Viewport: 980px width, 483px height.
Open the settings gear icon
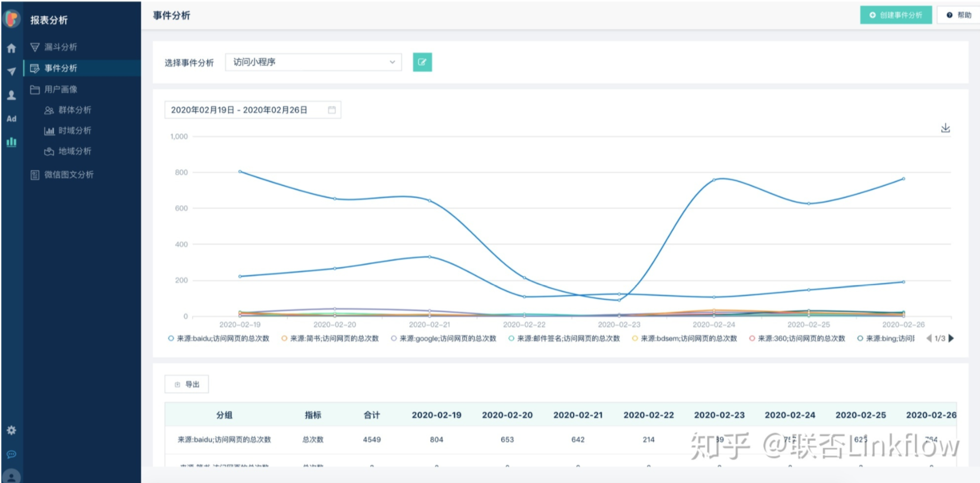11,430
